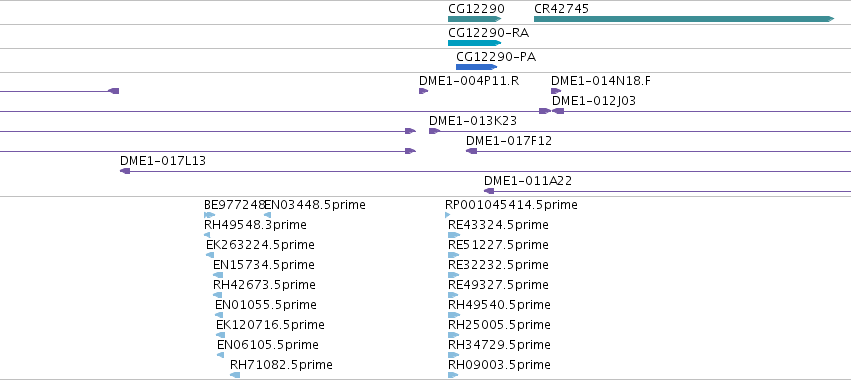
Task: Click the CG12290-RA label text
Action: 488,33
